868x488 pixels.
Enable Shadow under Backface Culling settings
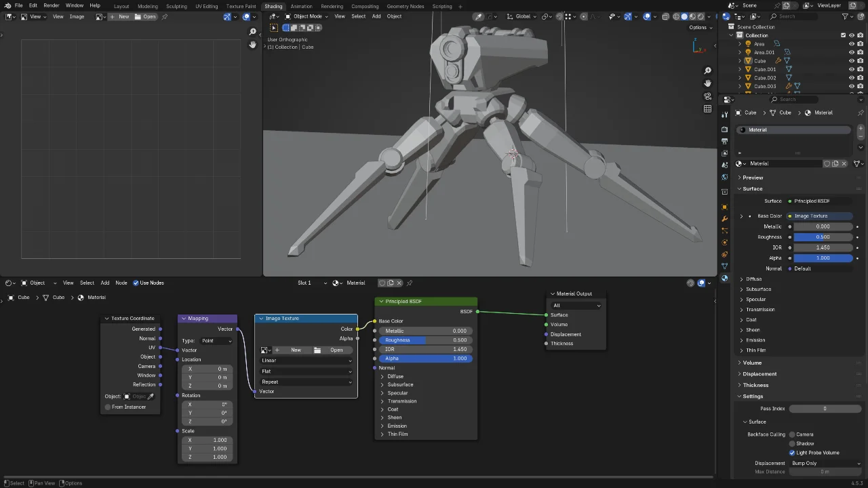click(x=792, y=443)
